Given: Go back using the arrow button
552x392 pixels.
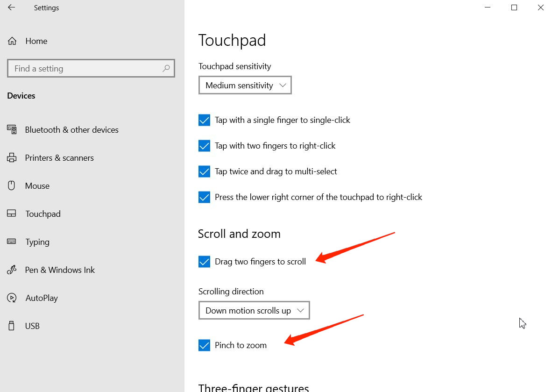Looking at the screenshot, I should click(10, 7).
